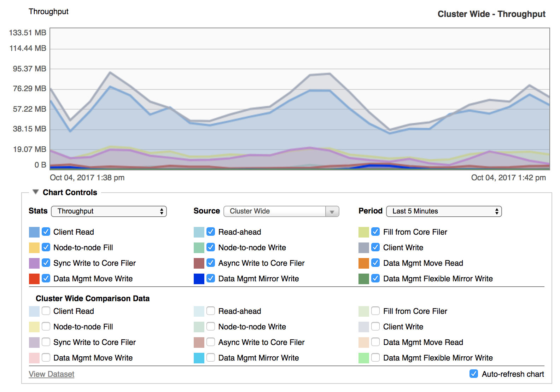
Task: Click the Chart Controls heading text
Action: point(70,192)
